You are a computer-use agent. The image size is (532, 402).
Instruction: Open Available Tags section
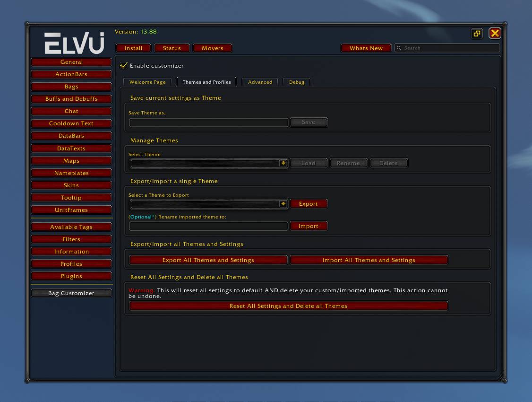click(x=71, y=227)
